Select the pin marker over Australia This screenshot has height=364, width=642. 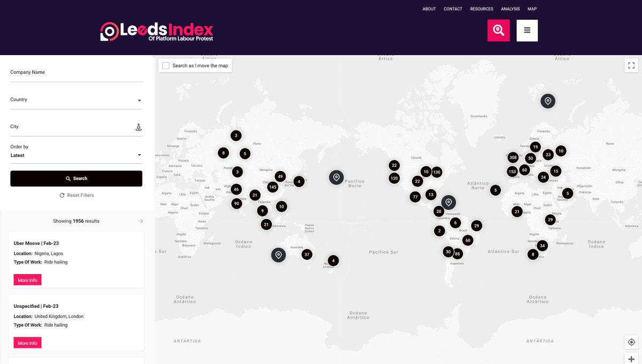click(x=278, y=255)
